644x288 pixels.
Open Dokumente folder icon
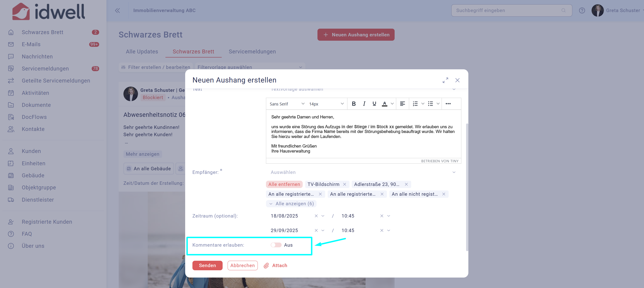click(x=11, y=105)
